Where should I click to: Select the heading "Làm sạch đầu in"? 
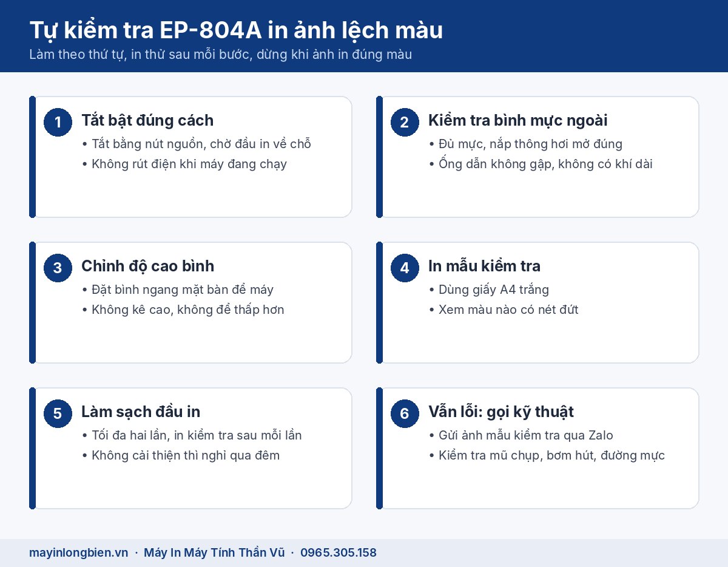point(141,412)
